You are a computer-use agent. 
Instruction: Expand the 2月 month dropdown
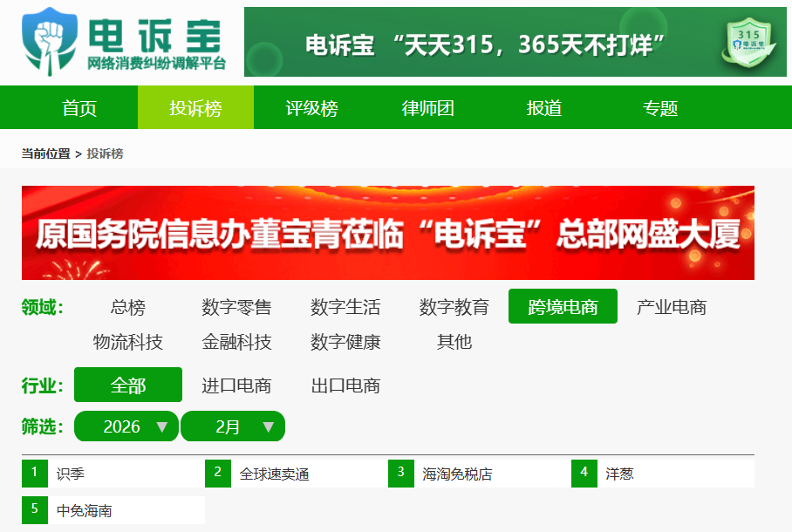pyautogui.click(x=233, y=426)
